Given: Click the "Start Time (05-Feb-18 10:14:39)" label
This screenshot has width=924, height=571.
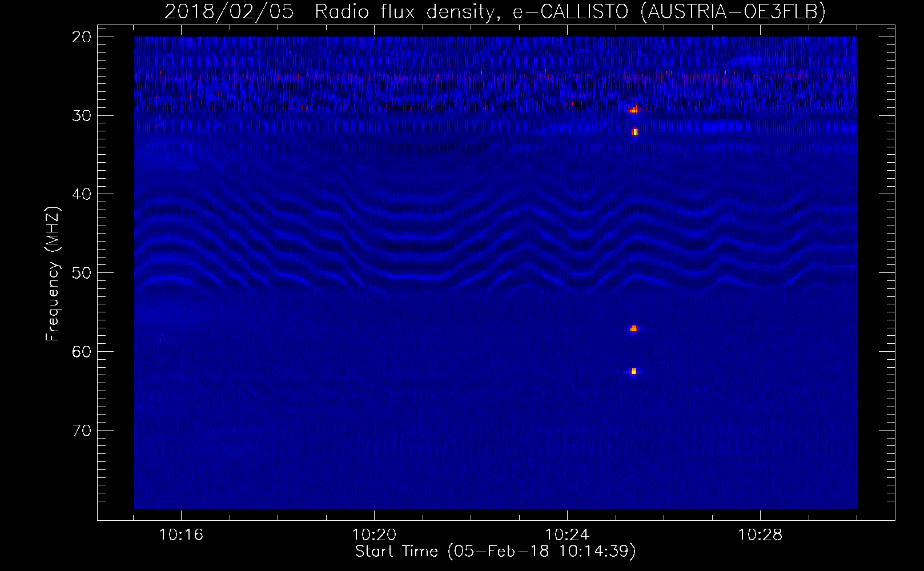Looking at the screenshot, I should pos(495,552).
